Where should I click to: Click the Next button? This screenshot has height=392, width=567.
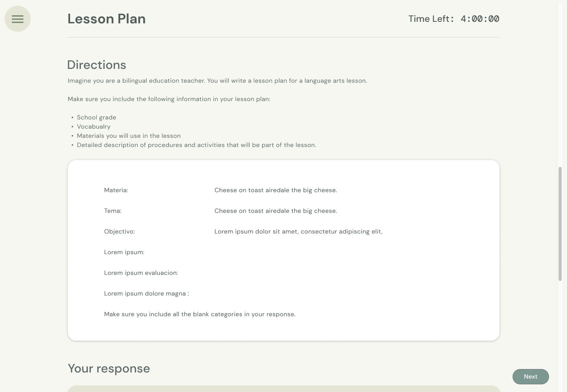point(531,377)
